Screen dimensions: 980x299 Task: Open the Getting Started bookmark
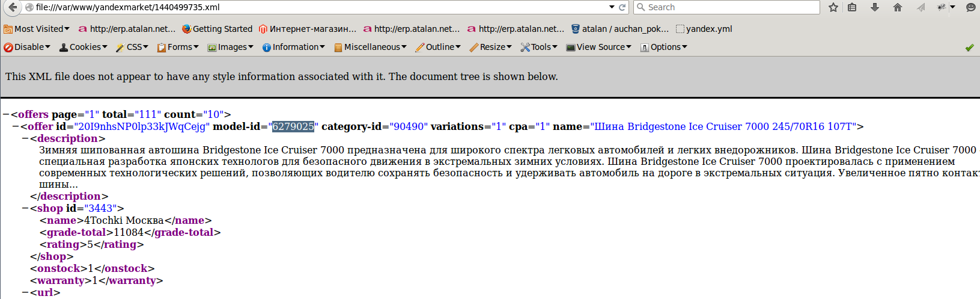click(217, 29)
